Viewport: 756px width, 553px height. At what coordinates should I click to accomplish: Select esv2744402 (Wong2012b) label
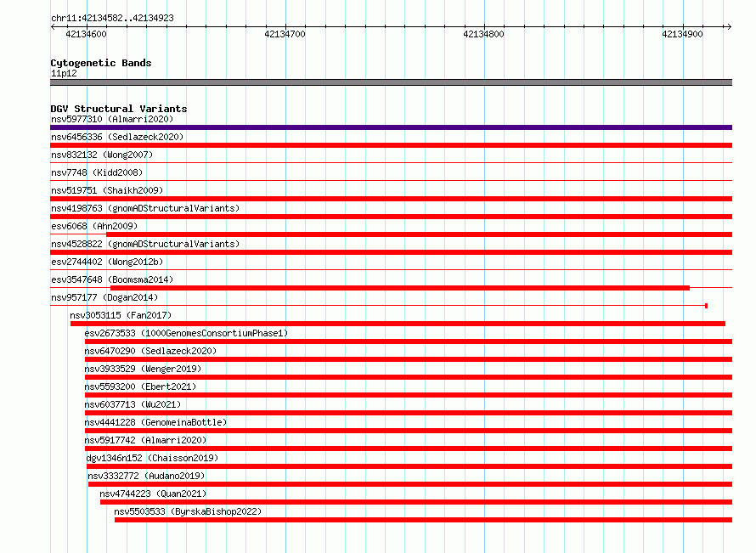coord(107,262)
